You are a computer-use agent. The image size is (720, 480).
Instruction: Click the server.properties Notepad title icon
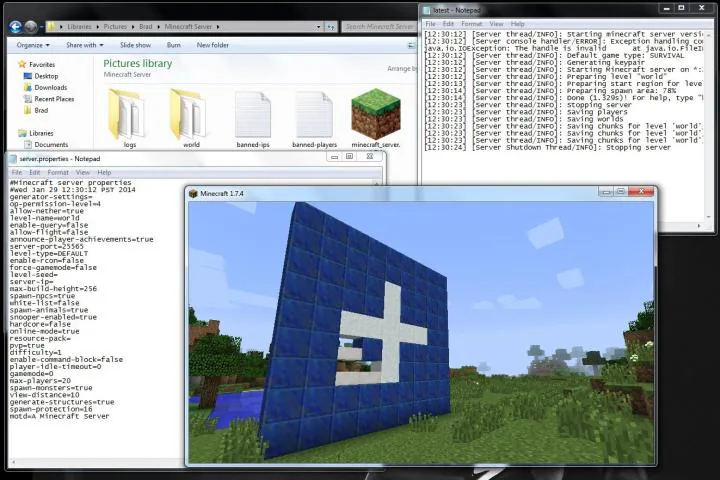[13, 158]
